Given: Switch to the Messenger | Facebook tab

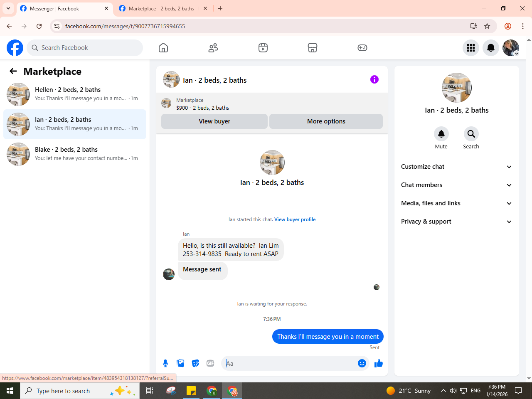Looking at the screenshot, I should (65, 8).
